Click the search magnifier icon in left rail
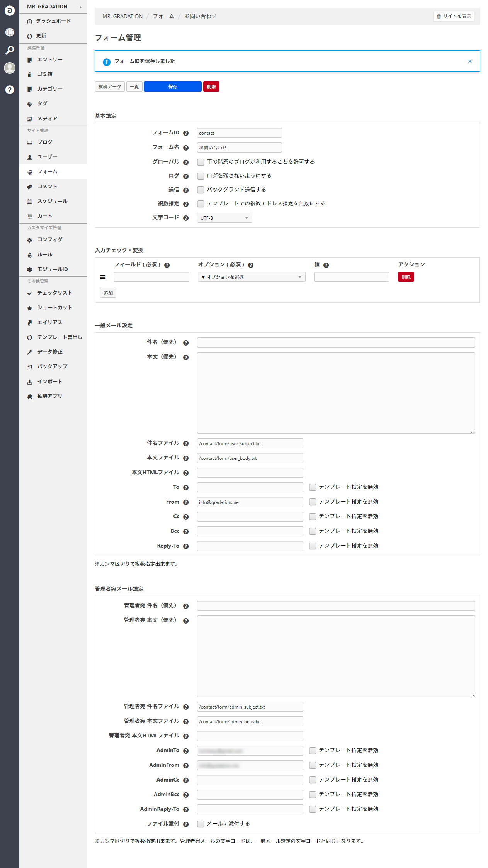The image size is (488, 868). (x=10, y=50)
